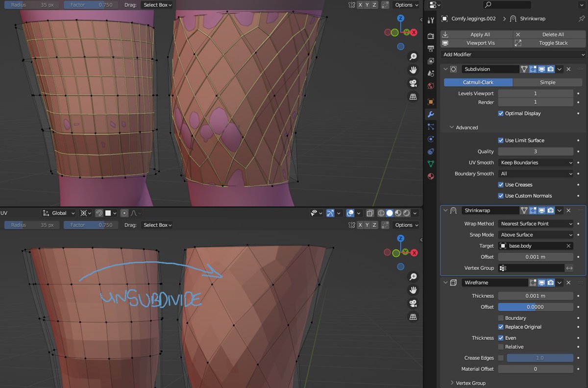
Task: Open Shrinkwrap modifier extra options menu
Action: point(560,210)
